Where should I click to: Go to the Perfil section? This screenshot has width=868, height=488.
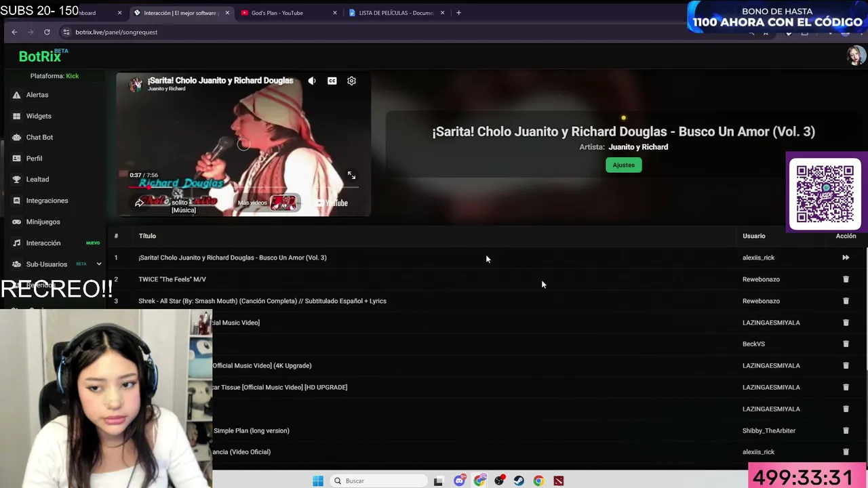coord(34,158)
